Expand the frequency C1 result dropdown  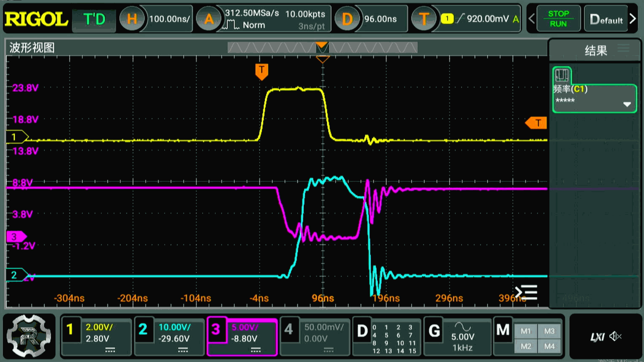tap(627, 104)
